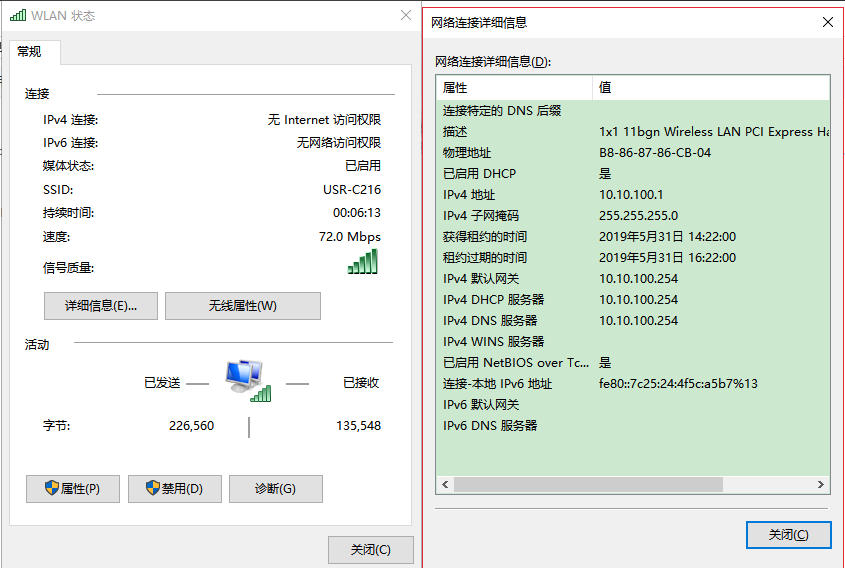Click the horizontal scrollbar right arrow

pyautogui.click(x=821, y=485)
